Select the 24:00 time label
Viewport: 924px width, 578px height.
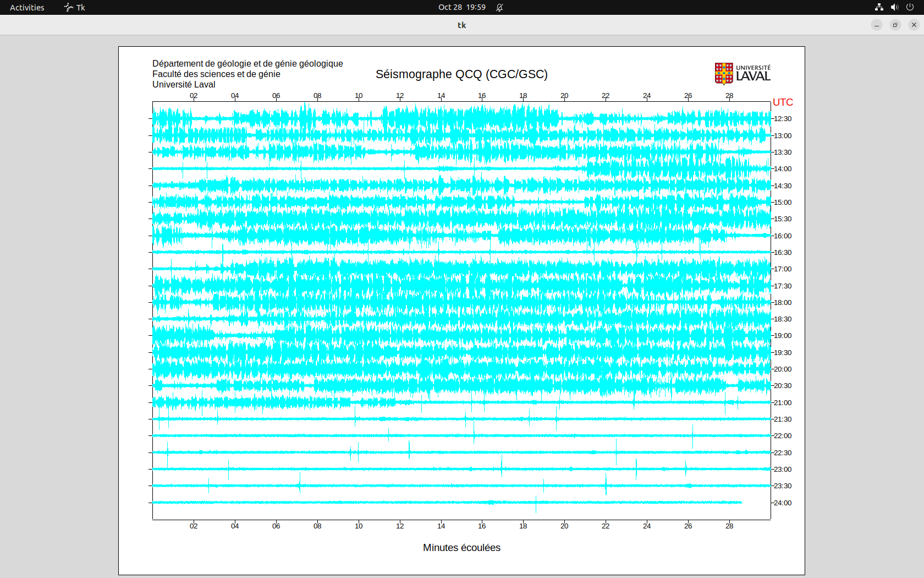click(783, 503)
